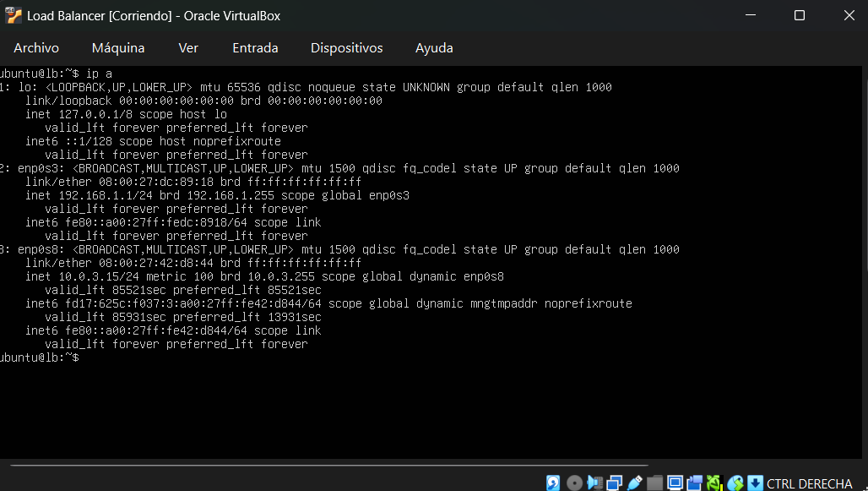
Task: Click the terminal at the last ubuntu@lb prompt
Action: [x=84, y=357]
